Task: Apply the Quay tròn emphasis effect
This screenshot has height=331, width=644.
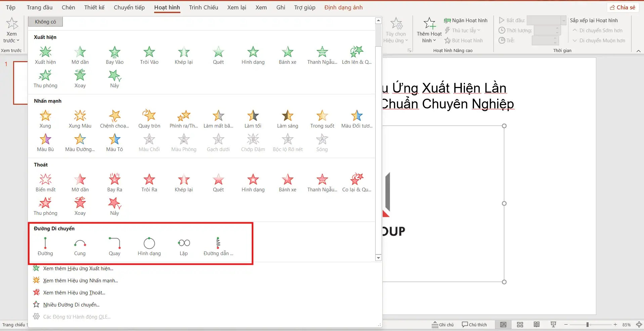Action: click(149, 119)
